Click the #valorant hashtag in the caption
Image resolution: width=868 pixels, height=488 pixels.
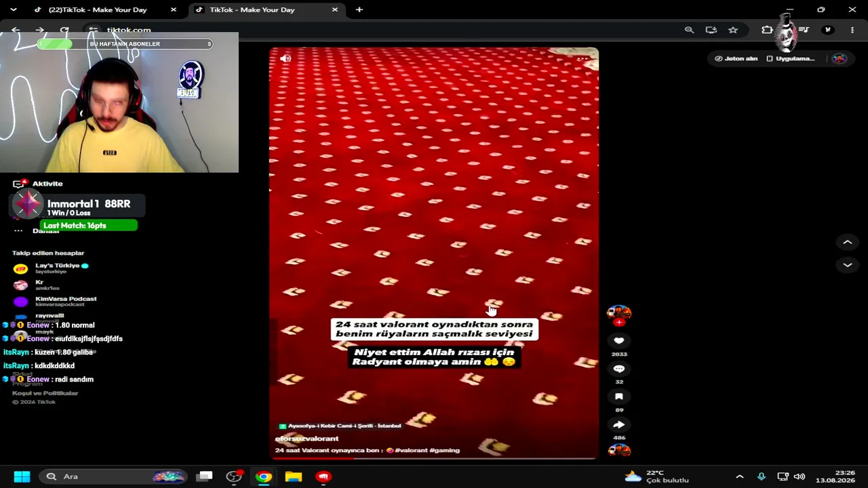coord(411,450)
